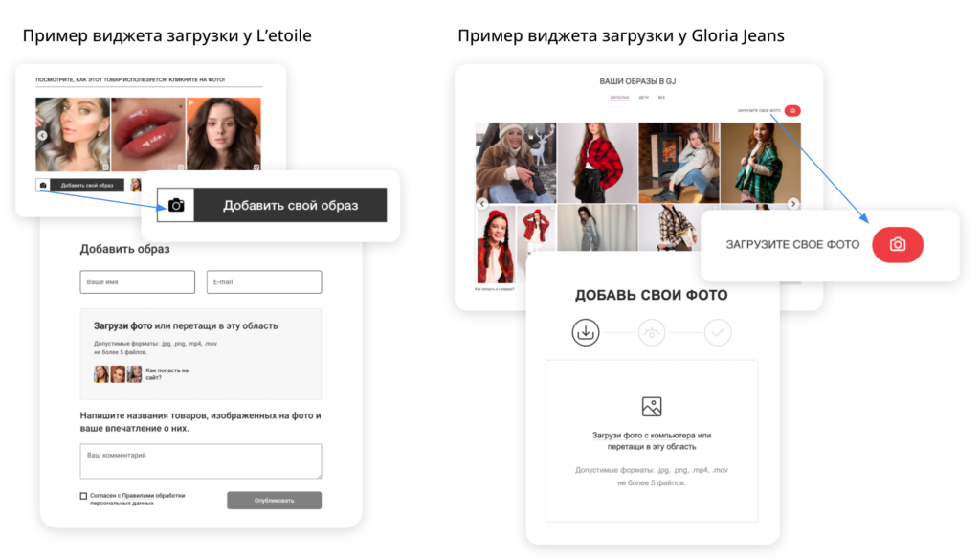The image size is (980, 560).
Task: Click the previous arrow on the Gloria Jeans gallery
Action: click(x=482, y=204)
